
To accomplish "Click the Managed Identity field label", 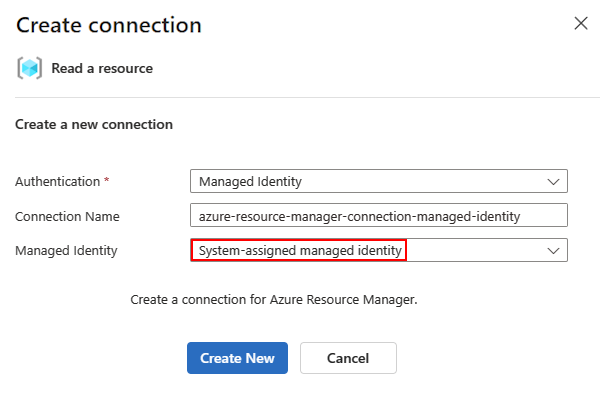I will (x=66, y=250).
